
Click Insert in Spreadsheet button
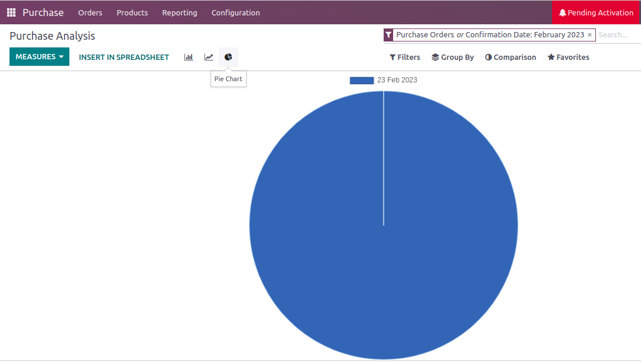coord(124,57)
